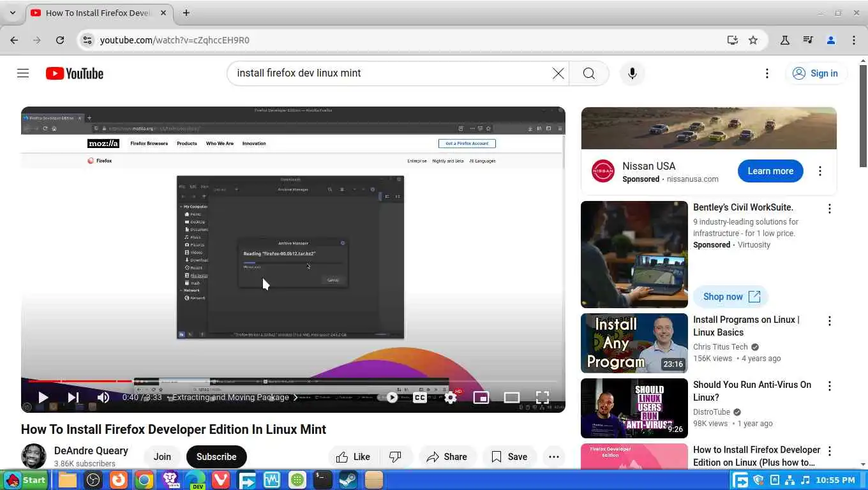Click the magnifier search button

(x=588, y=73)
